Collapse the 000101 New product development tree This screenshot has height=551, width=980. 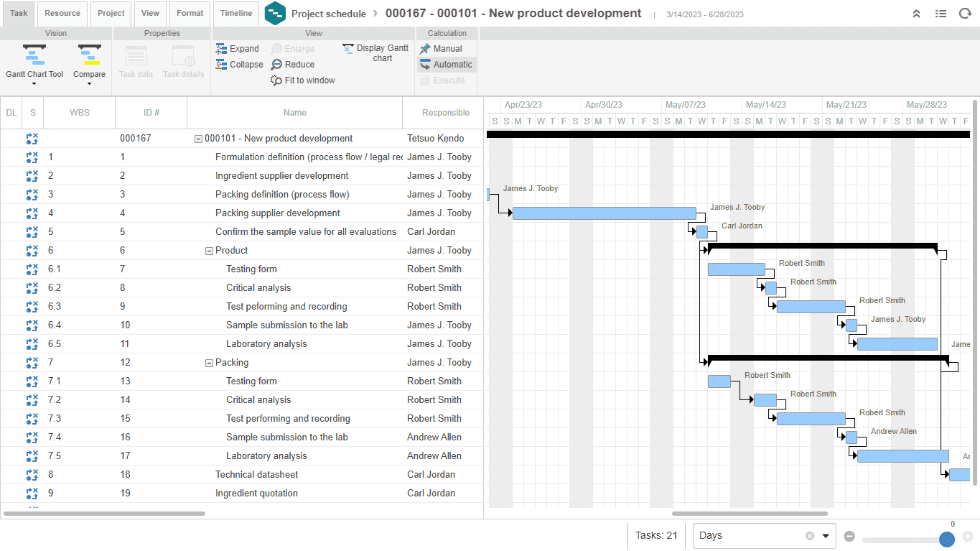click(199, 139)
